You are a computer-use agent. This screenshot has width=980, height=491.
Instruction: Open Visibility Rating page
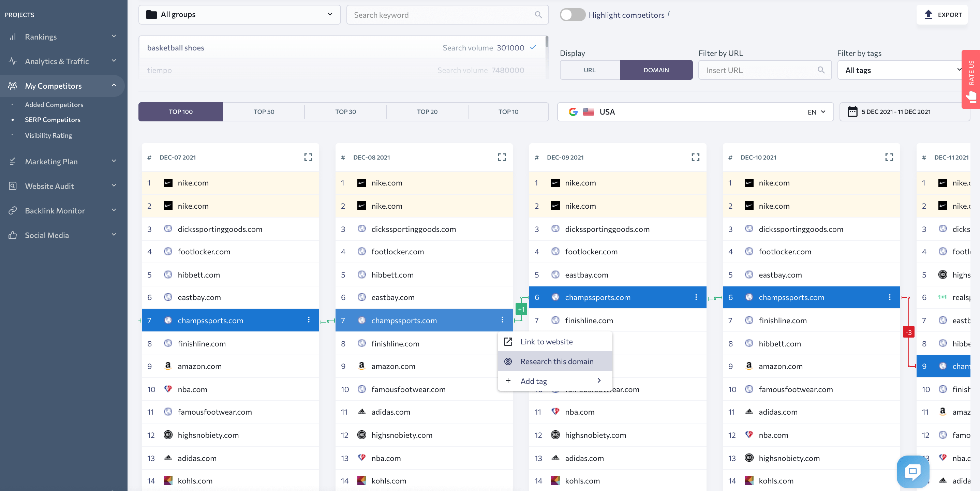coord(48,135)
